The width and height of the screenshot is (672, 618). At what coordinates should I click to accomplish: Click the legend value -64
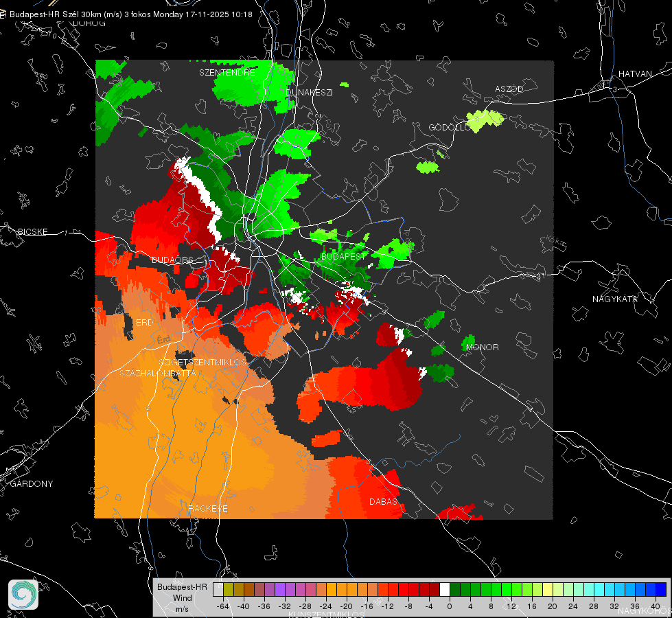click(223, 606)
